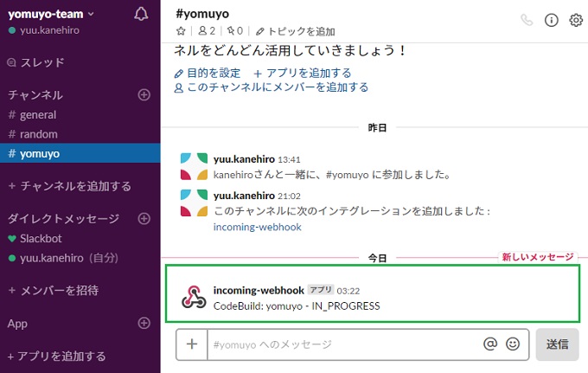Viewport: 588px width, 373px height.
Task: Open channel settings gear
Action: (576, 20)
